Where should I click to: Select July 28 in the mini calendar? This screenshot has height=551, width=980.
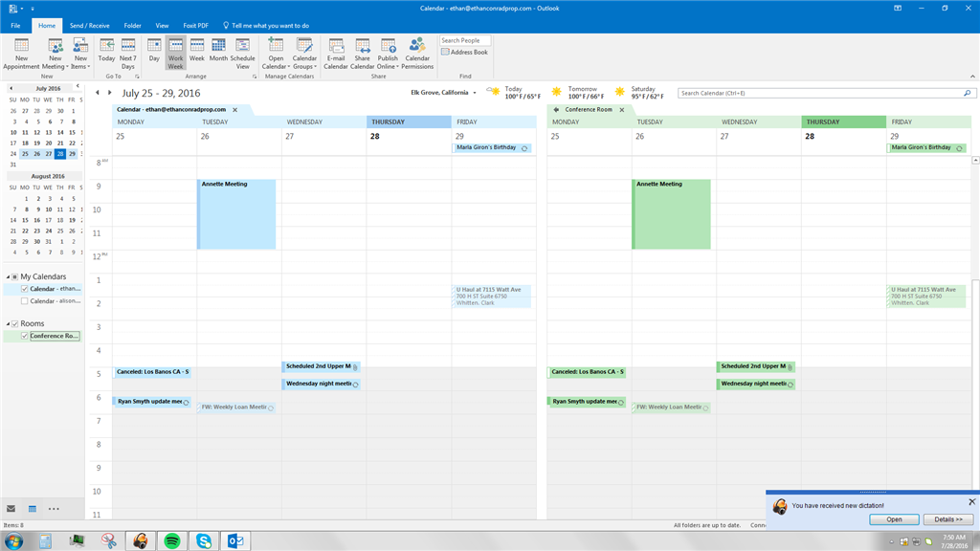tap(60, 154)
